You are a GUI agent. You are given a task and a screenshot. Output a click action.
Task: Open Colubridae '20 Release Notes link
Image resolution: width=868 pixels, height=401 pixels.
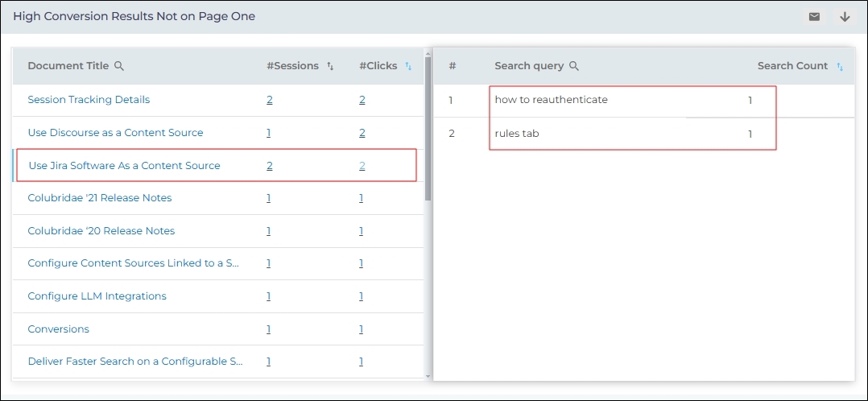coord(101,231)
